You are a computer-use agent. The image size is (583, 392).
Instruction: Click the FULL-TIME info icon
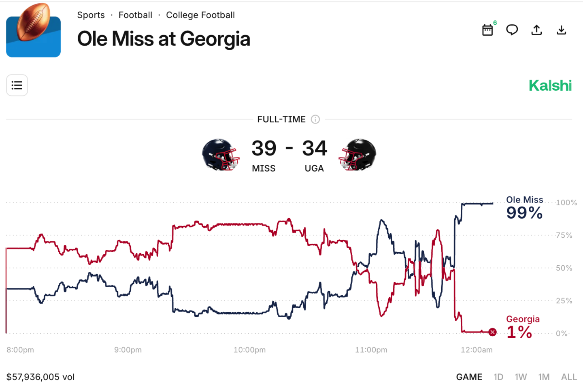(x=315, y=119)
